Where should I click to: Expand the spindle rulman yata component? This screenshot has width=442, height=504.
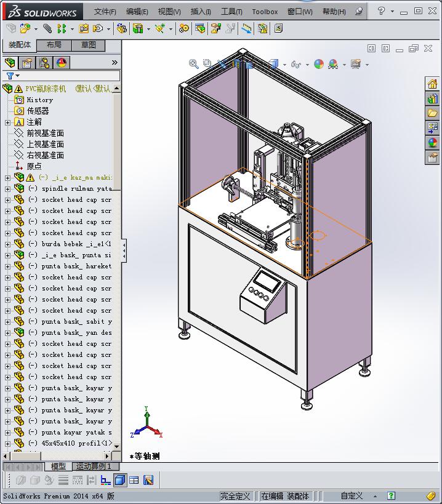[8, 189]
